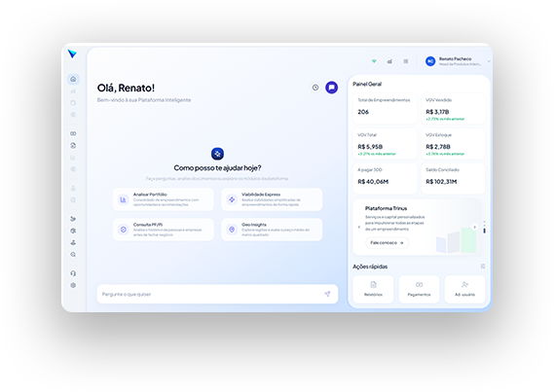Click the 'Como posso te ajudar hoje?' heading
554x392 pixels.
(x=217, y=168)
